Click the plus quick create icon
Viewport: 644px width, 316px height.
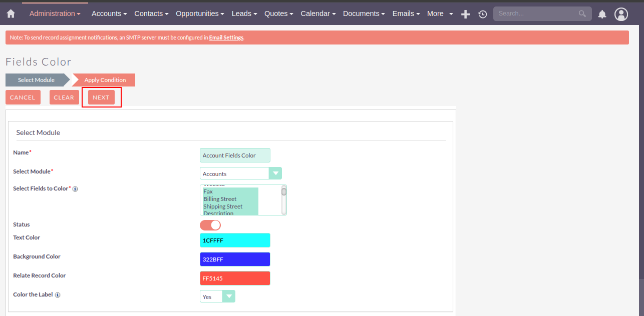(465, 14)
